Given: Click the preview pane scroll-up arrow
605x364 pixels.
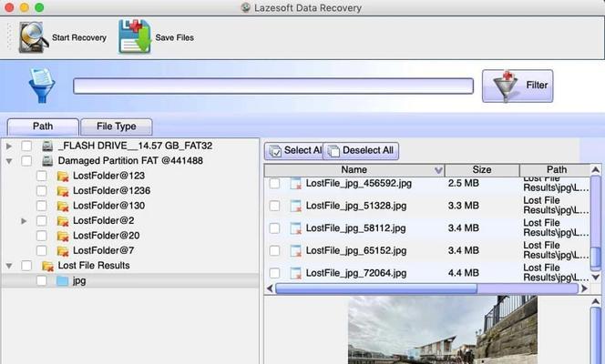Looking at the screenshot, I should pyautogui.click(x=596, y=301).
